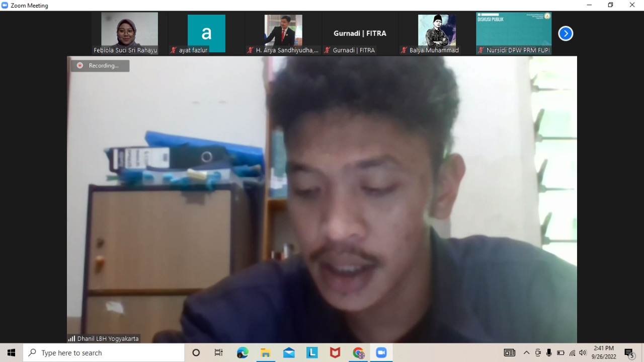644x362 pixels.
Task: Open the Windows Start menu
Action: [x=11, y=352]
